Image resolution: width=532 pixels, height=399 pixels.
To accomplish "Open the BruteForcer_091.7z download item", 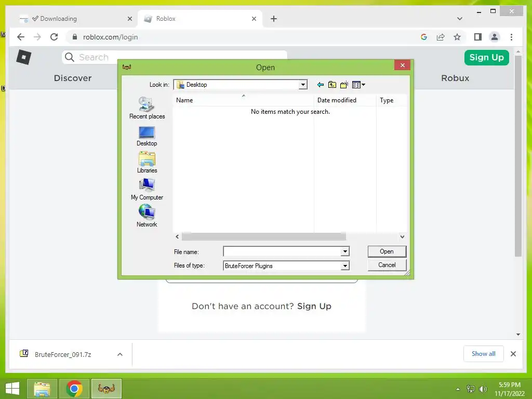I will tap(63, 354).
